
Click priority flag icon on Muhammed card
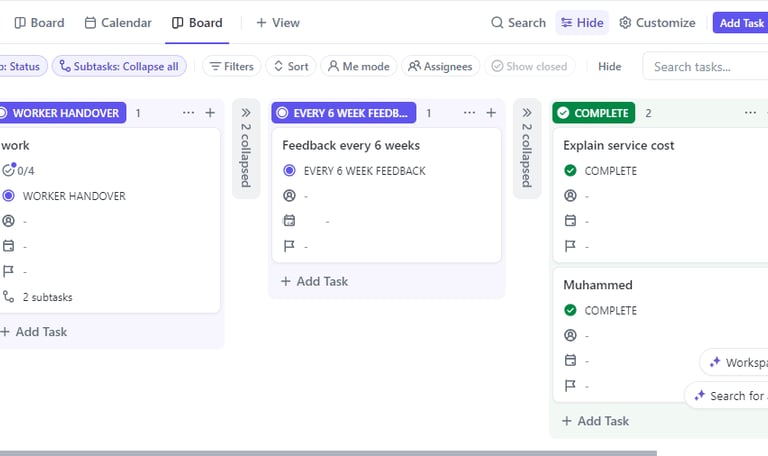click(x=570, y=386)
